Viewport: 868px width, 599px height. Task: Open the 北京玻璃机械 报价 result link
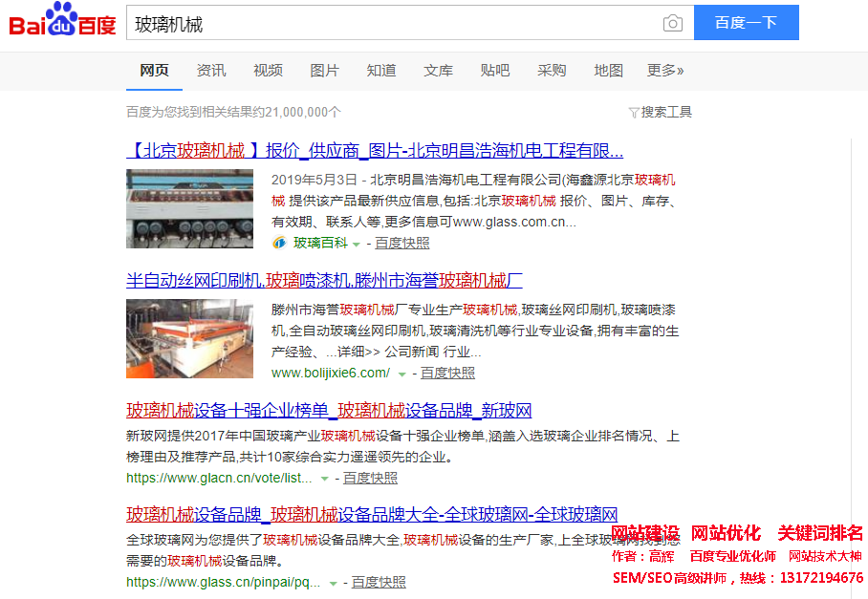tap(375, 151)
